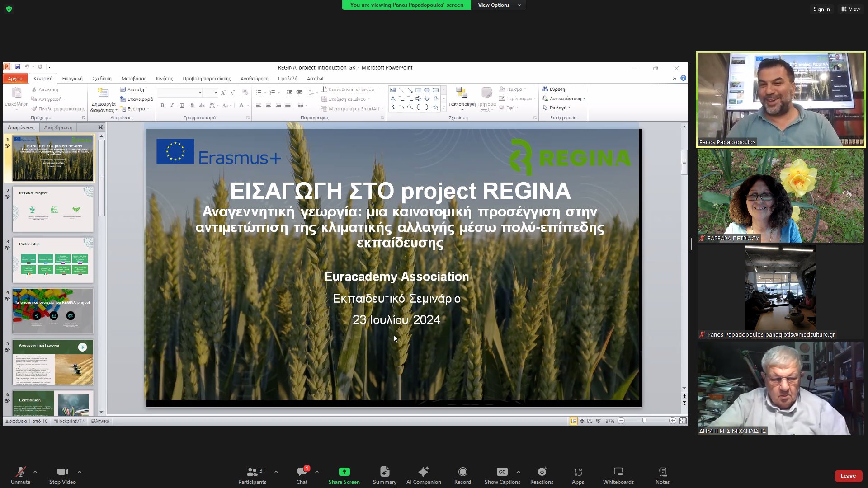Switch to the Σχεδίαση ribbon tab

click(102, 79)
